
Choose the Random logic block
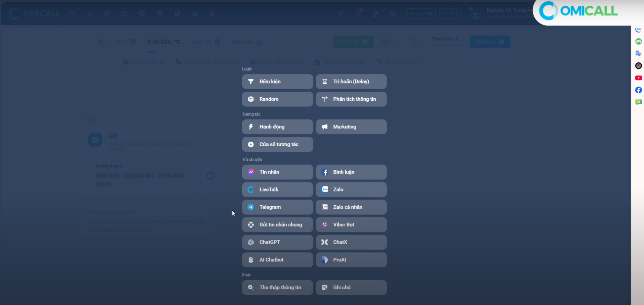[x=277, y=99]
